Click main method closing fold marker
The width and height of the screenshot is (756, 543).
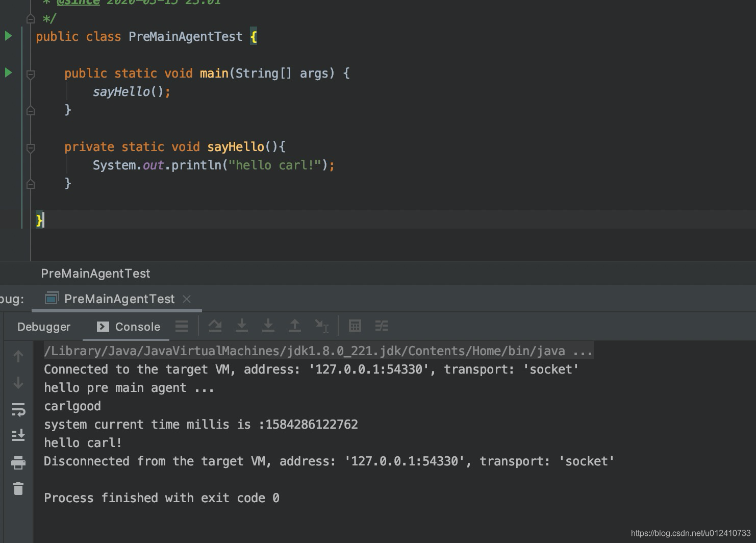pyautogui.click(x=31, y=110)
